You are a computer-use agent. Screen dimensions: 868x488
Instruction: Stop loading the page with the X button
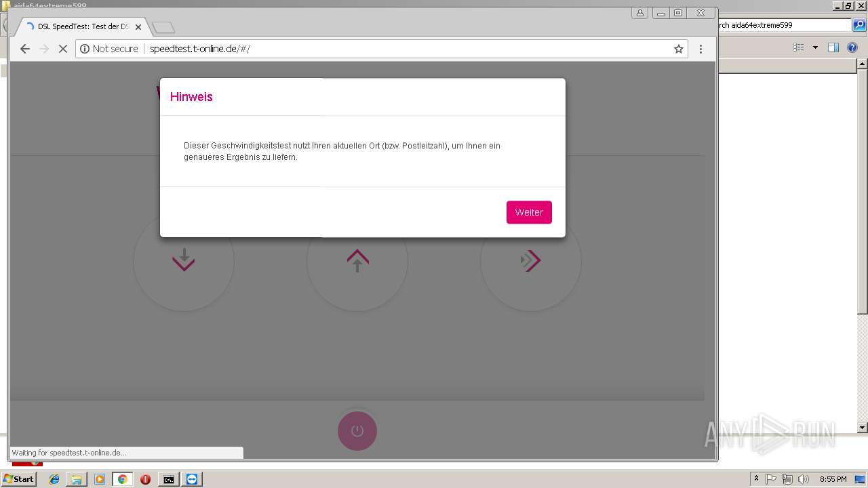point(63,49)
